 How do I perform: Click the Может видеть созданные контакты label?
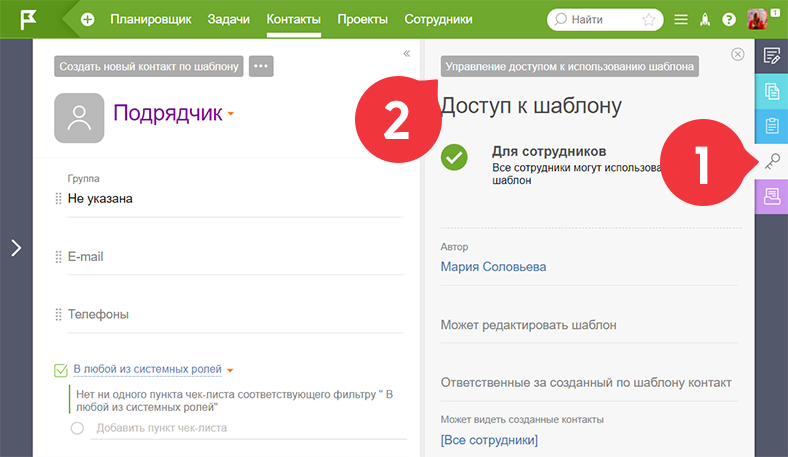click(x=522, y=420)
